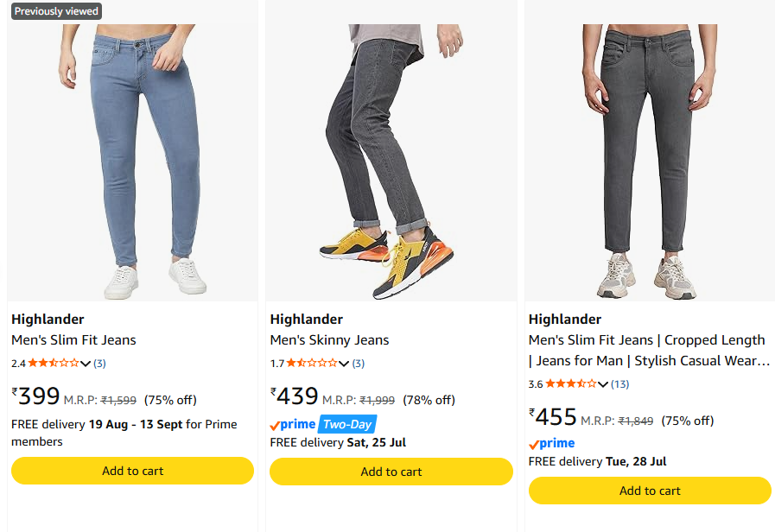Click the prime Two-Day badge
The height and width of the screenshot is (532, 775).
click(323, 424)
